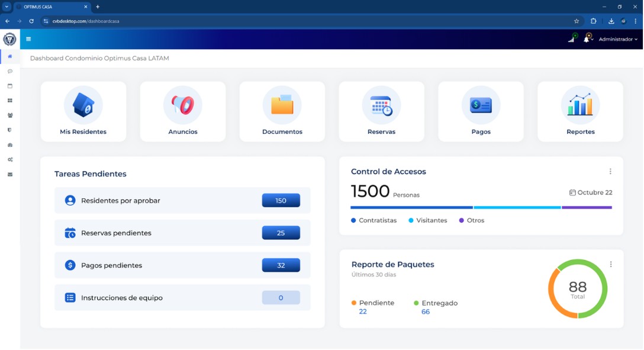644x350 pixels.
Task: Open the shield icon in the sidebar
Action: (10, 130)
